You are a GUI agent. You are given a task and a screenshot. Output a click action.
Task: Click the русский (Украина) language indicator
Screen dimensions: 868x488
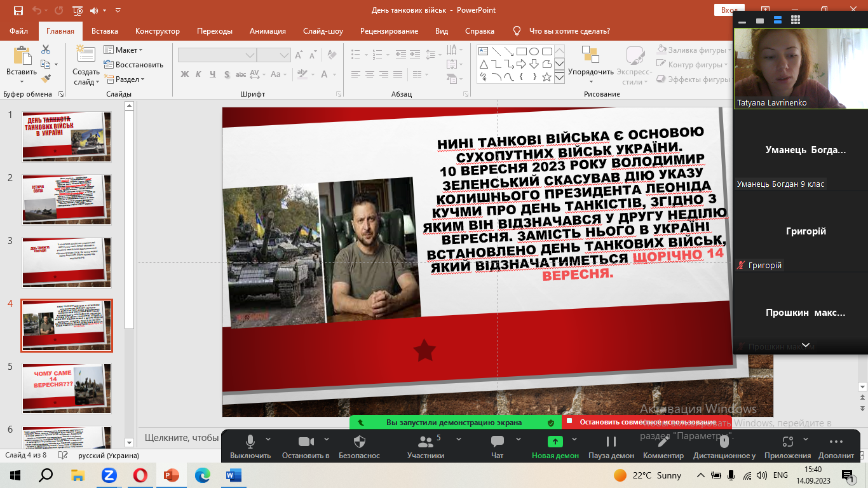tap(108, 456)
